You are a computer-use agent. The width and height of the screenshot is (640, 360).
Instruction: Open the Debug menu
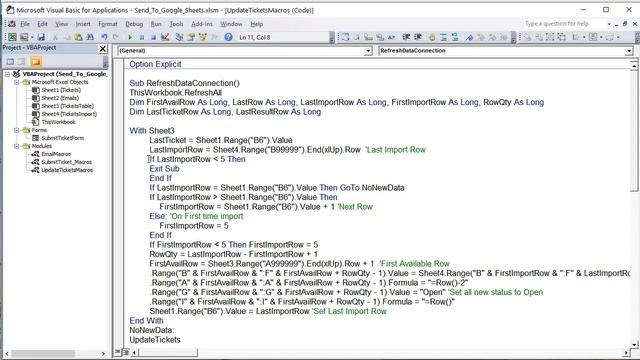tap(134, 24)
